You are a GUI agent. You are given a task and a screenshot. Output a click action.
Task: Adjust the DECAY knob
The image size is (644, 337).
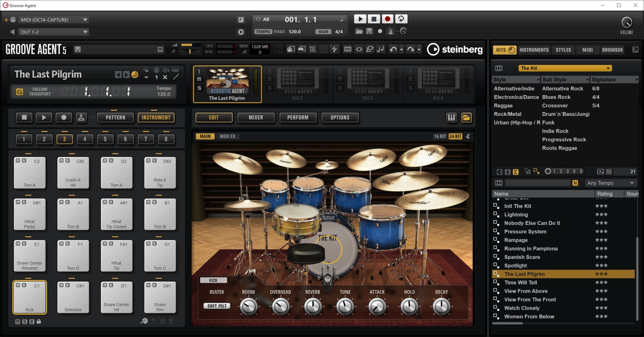[441, 307]
